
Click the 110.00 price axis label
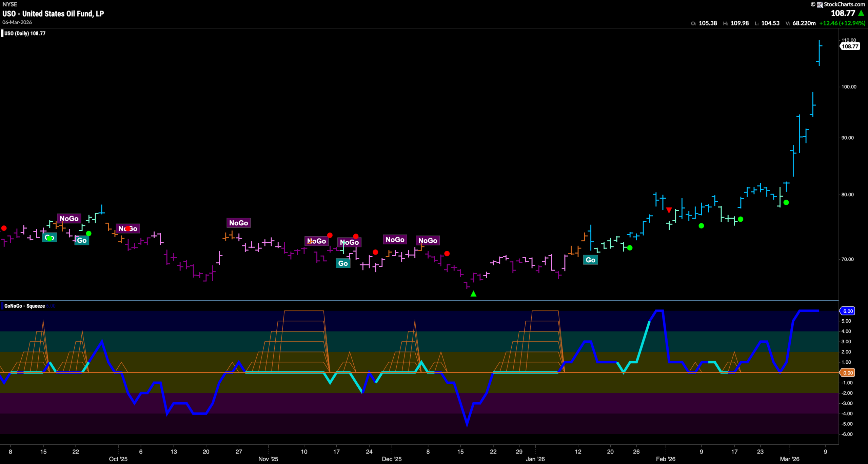click(x=849, y=40)
